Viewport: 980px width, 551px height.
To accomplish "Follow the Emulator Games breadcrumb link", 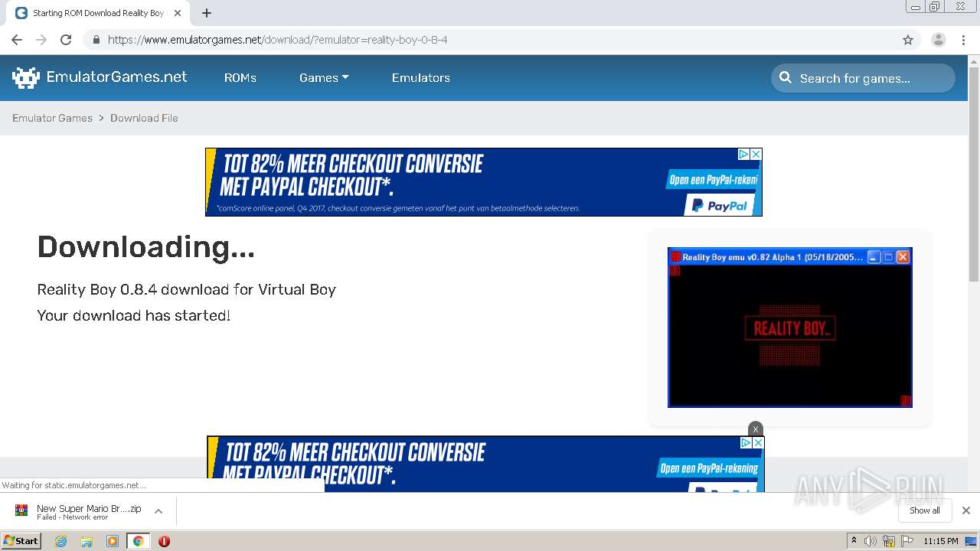I will 52,118.
